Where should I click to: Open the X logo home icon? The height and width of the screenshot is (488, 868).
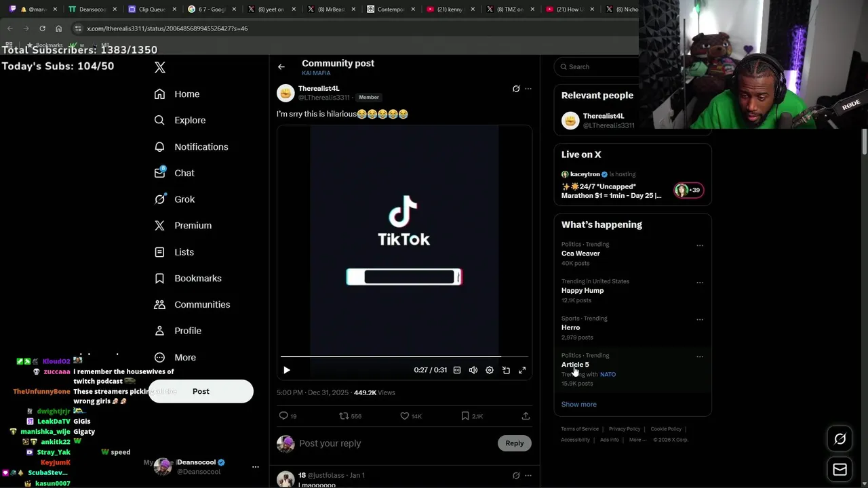coord(160,67)
